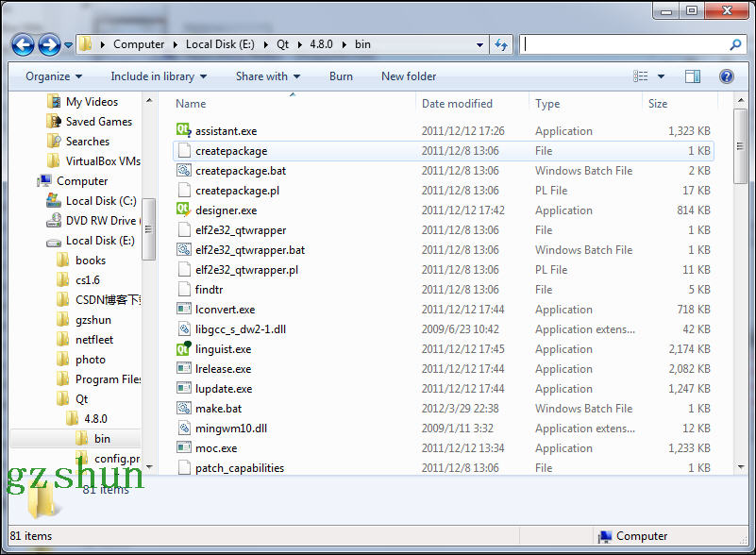
Task: Toggle the preview pane icon
Action: [693, 76]
